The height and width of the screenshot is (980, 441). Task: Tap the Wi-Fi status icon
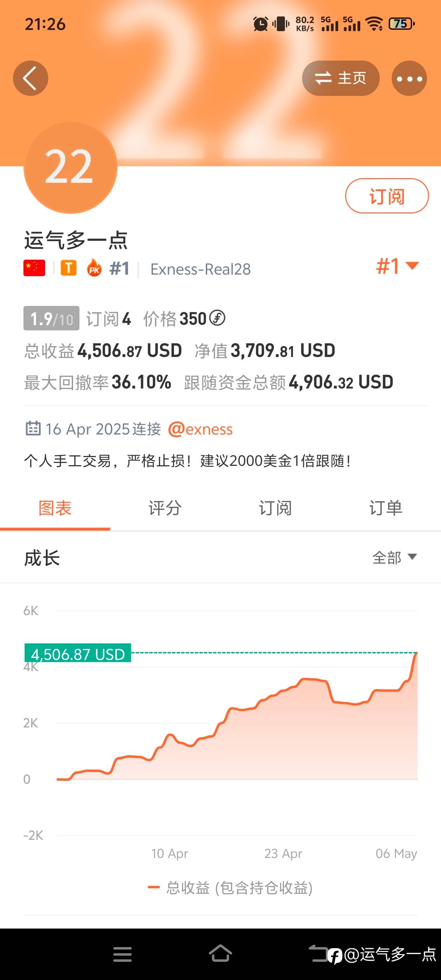click(x=374, y=24)
